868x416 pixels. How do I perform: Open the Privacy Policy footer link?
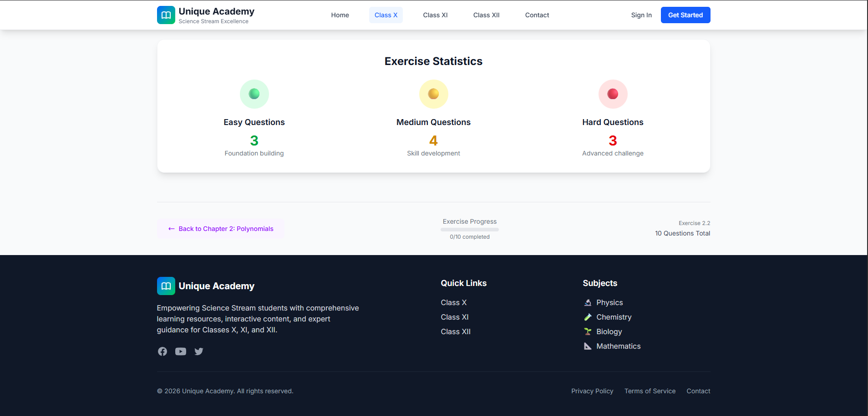592,391
